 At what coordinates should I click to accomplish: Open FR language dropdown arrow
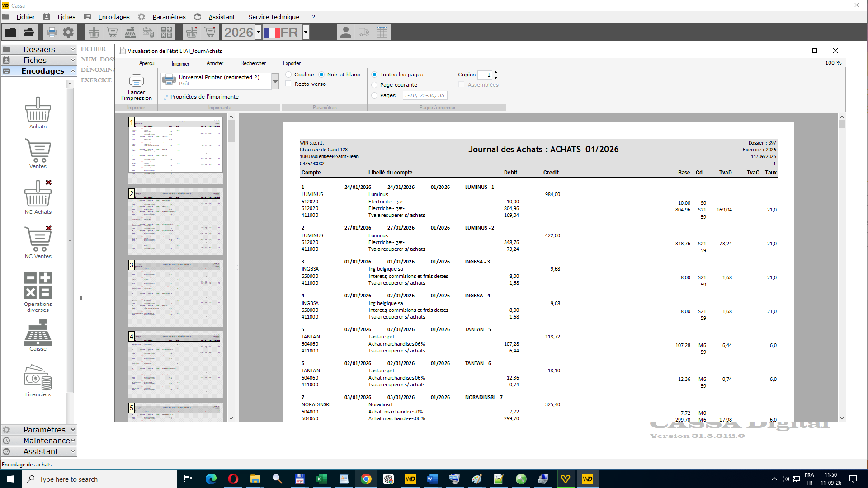[x=306, y=32]
